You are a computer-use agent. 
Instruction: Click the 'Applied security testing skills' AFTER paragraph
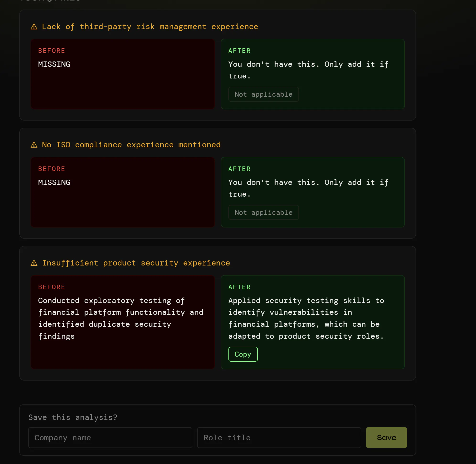pos(306,318)
